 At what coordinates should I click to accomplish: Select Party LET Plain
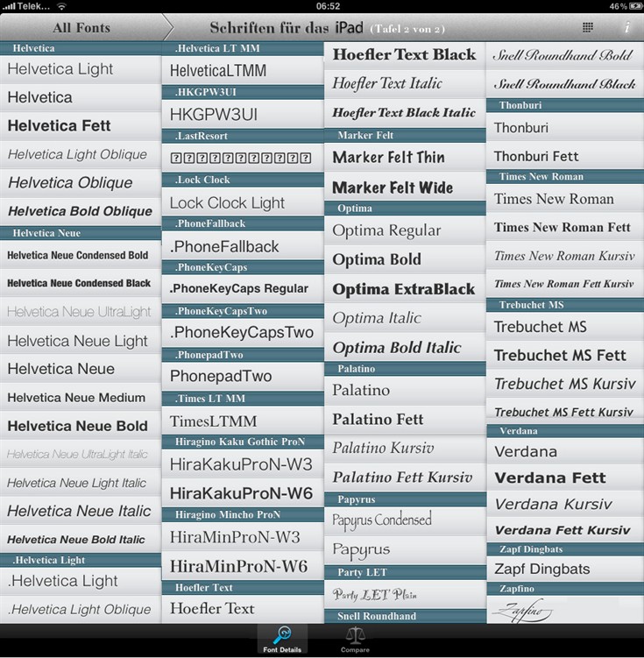pos(405,595)
